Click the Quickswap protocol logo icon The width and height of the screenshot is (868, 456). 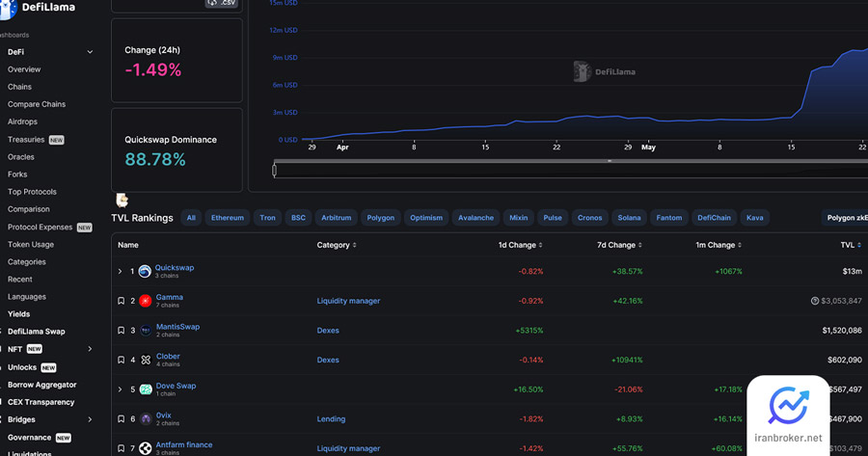[145, 271]
